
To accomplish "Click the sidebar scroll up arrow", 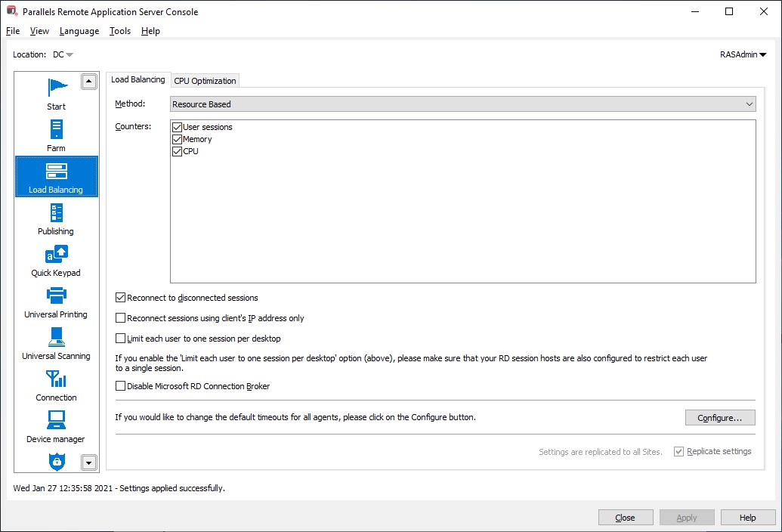I will tap(88, 82).
